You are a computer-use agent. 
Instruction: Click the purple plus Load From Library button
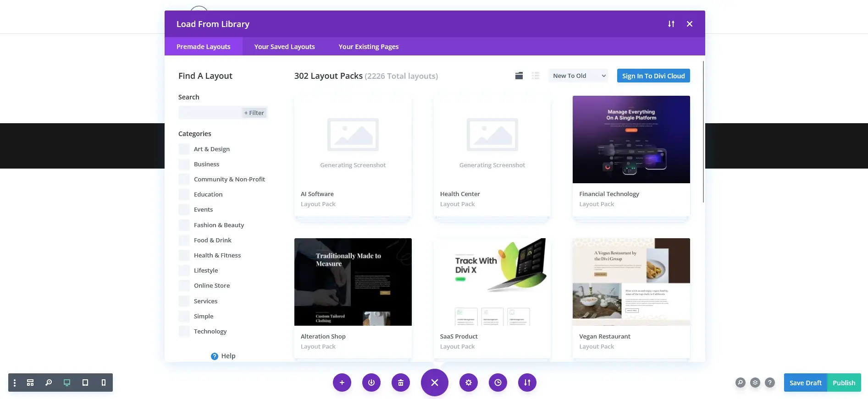click(342, 383)
